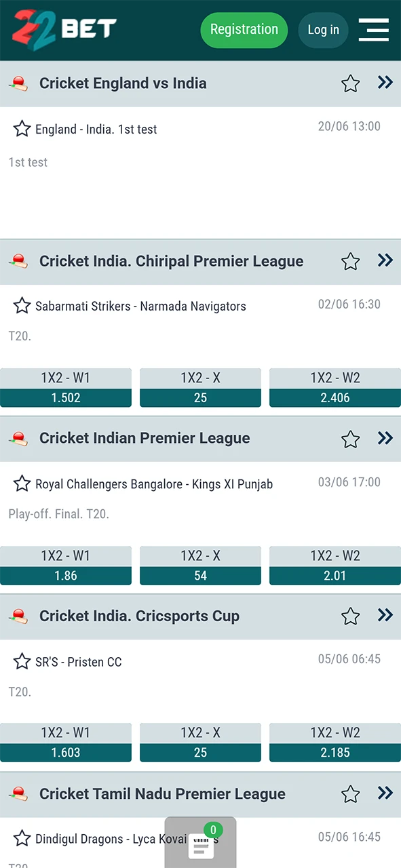This screenshot has height=868, width=401.
Task: Favorite the SR'S - Pristen CC match
Action: 22,662
